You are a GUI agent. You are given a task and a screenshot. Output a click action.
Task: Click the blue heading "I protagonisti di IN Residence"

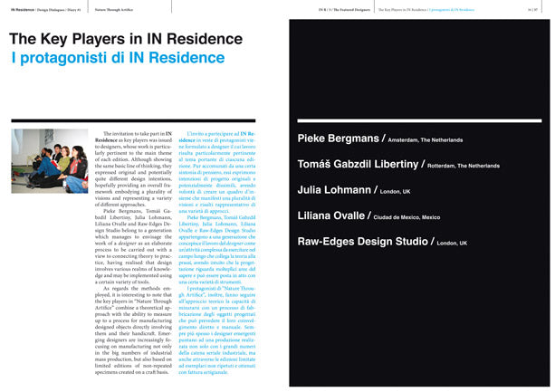coord(118,58)
